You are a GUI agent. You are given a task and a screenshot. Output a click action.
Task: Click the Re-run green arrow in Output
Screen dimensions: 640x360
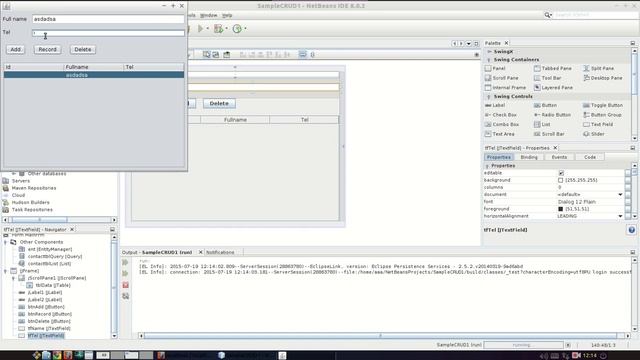tap(125, 262)
